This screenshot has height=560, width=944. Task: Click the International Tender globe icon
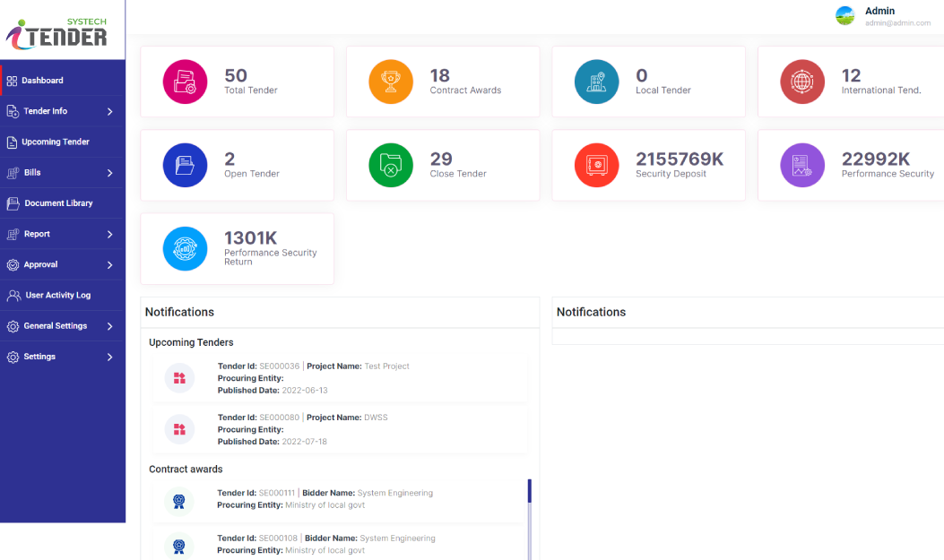coord(802,82)
